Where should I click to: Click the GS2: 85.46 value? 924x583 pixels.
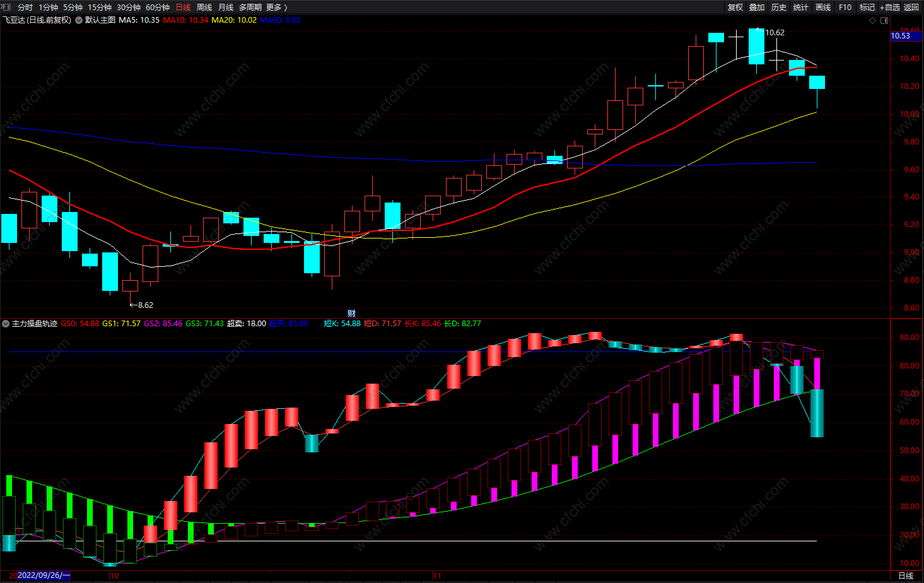click(x=163, y=323)
